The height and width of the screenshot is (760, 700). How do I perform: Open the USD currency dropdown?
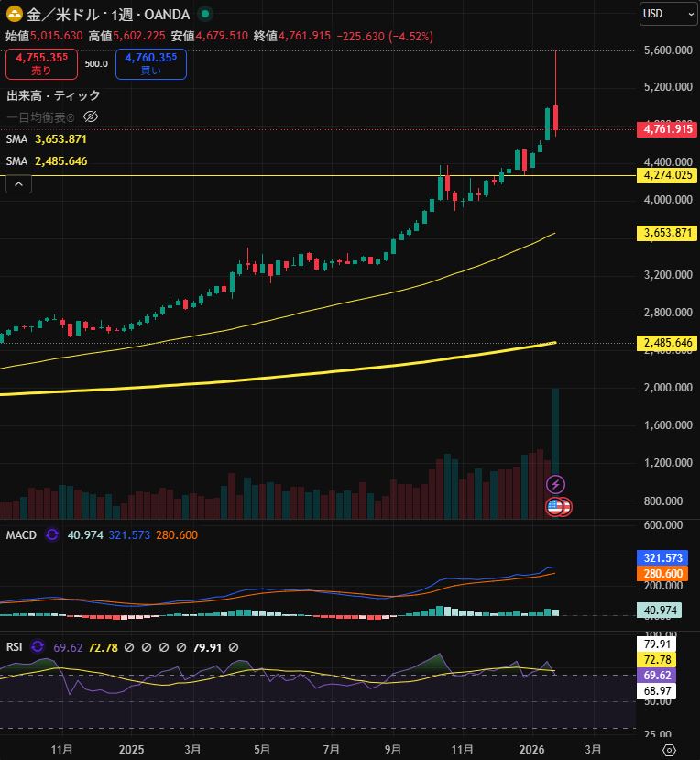coord(669,14)
